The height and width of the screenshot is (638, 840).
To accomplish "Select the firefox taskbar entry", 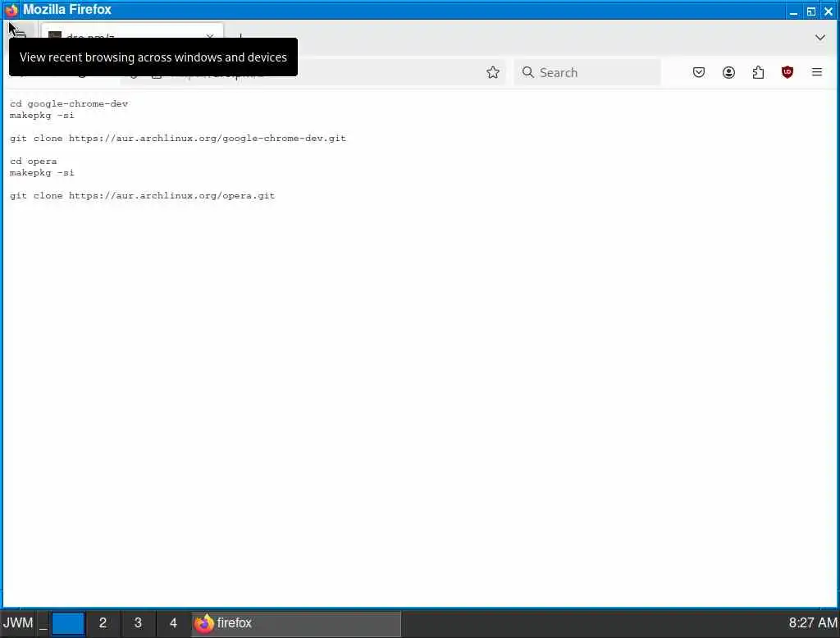I will [296, 623].
